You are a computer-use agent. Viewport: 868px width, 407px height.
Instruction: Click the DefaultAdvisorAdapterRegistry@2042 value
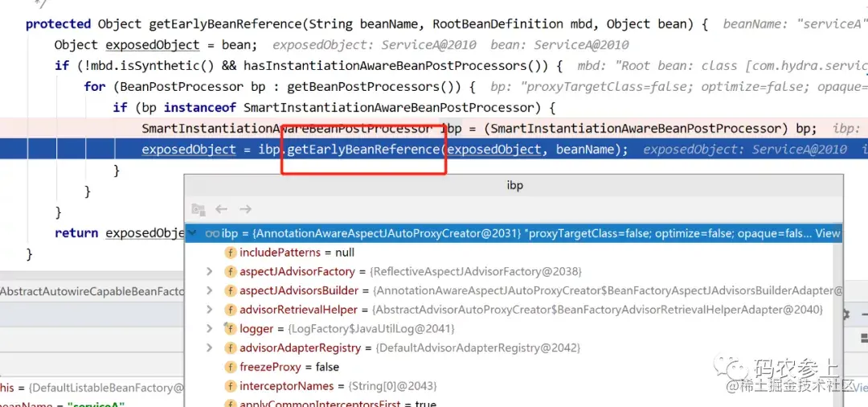(x=477, y=348)
